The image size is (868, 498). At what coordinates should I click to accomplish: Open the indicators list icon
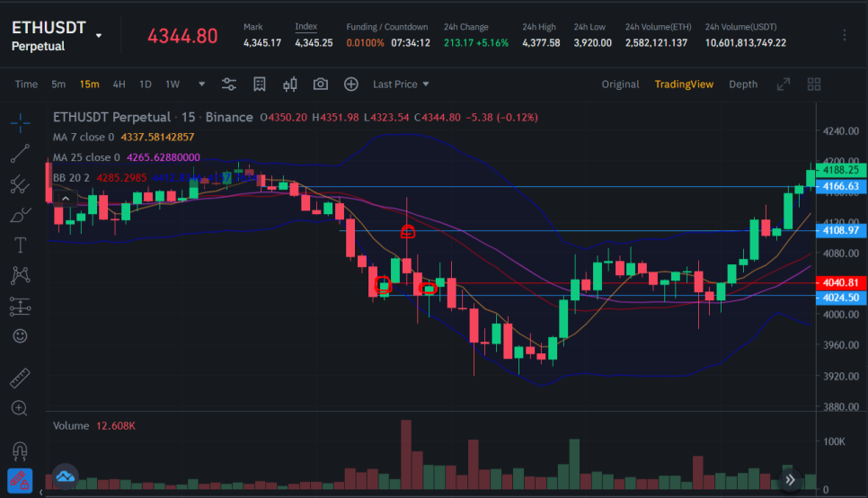pyautogui.click(x=259, y=84)
